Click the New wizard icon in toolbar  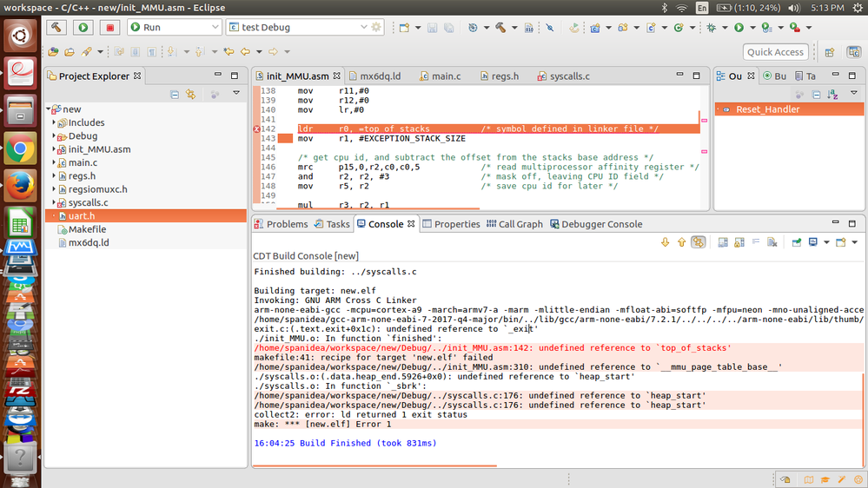click(404, 28)
